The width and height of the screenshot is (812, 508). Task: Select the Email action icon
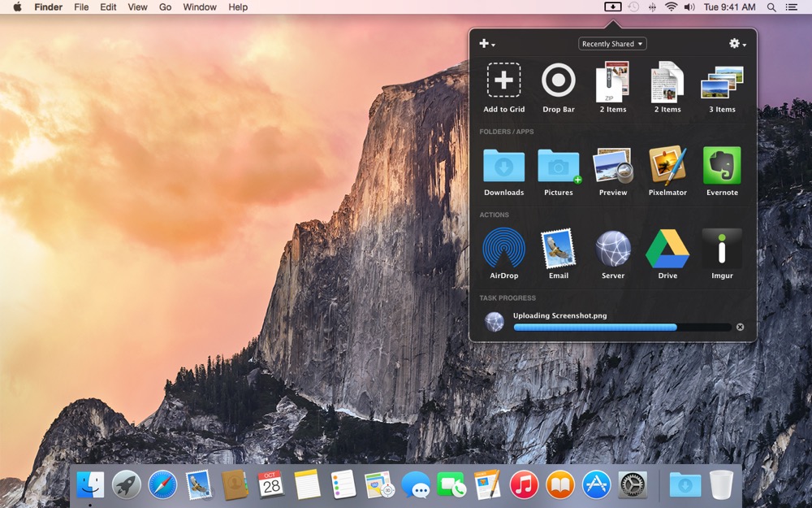(x=558, y=249)
